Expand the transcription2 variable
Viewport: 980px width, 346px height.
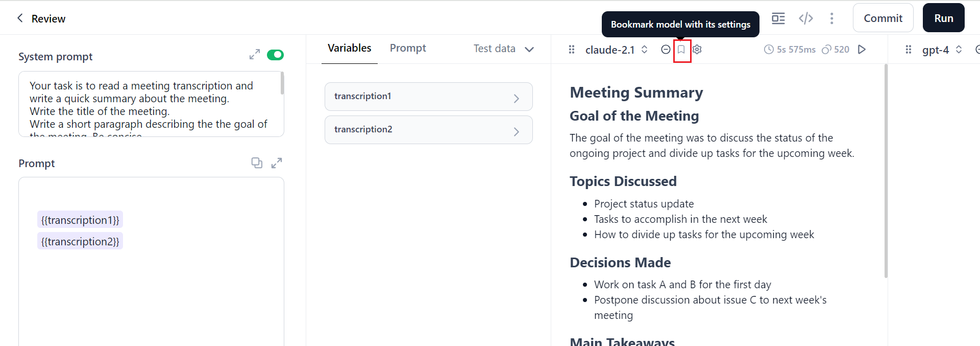pyautogui.click(x=516, y=131)
